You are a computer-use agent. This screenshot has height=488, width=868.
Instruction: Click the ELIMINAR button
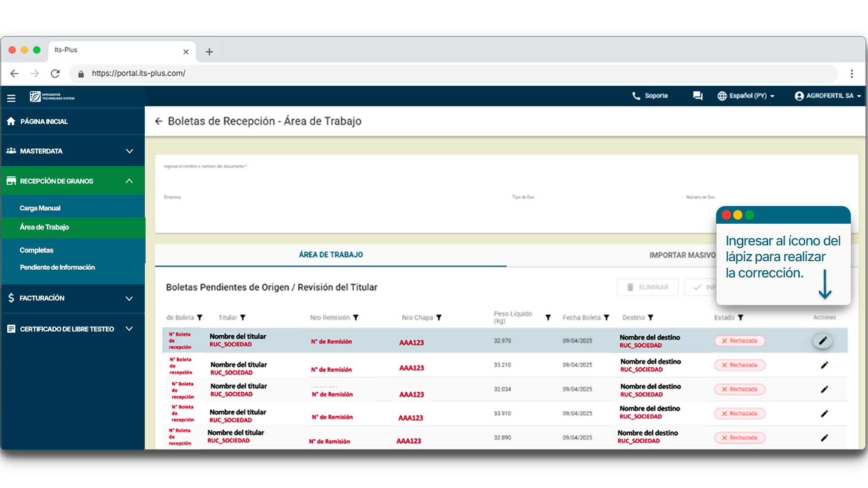[647, 287]
